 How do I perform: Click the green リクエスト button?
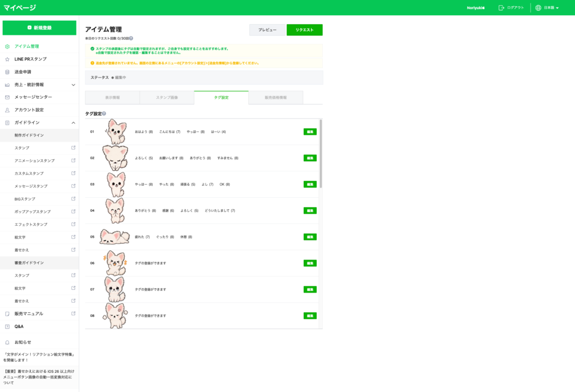[x=304, y=30]
